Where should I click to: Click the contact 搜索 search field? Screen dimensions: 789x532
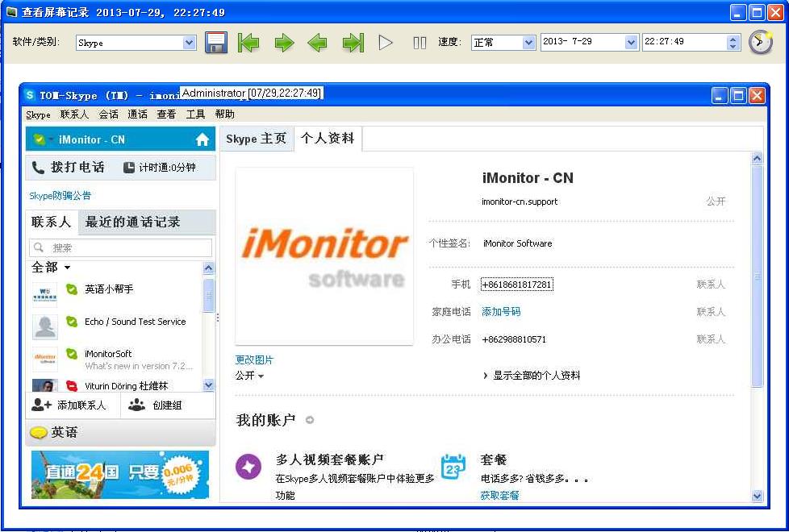[121, 248]
